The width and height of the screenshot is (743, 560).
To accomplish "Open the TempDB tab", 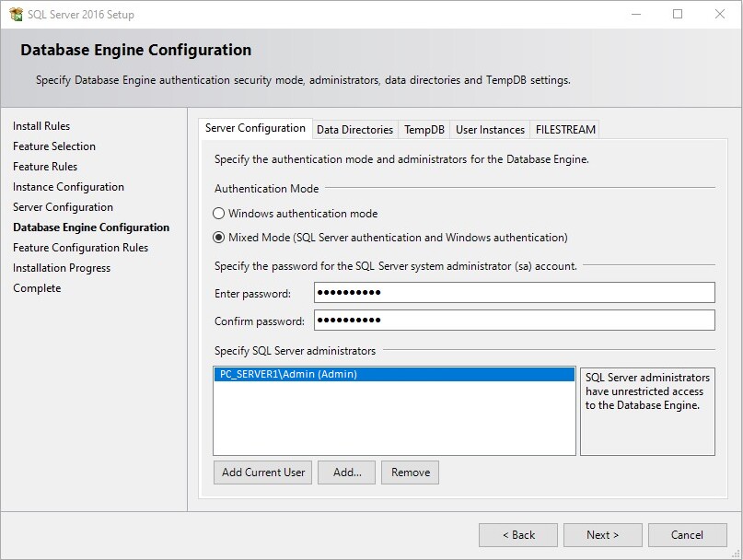I will pos(424,130).
